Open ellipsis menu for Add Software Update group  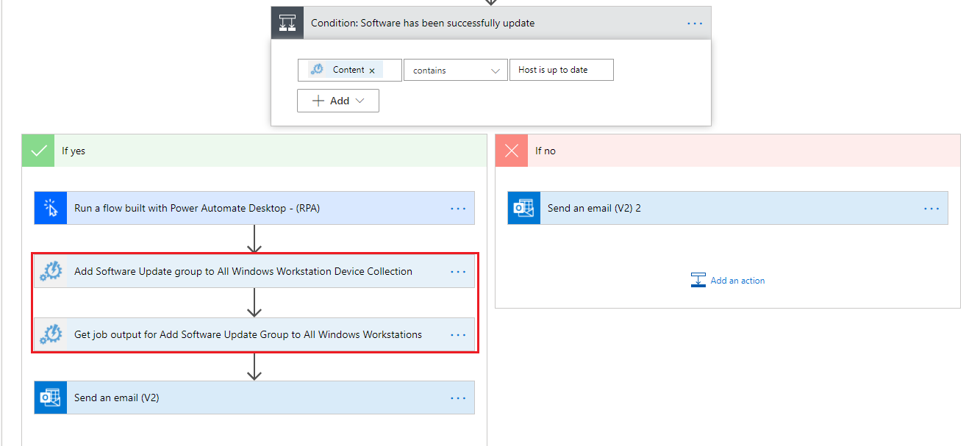pos(458,272)
